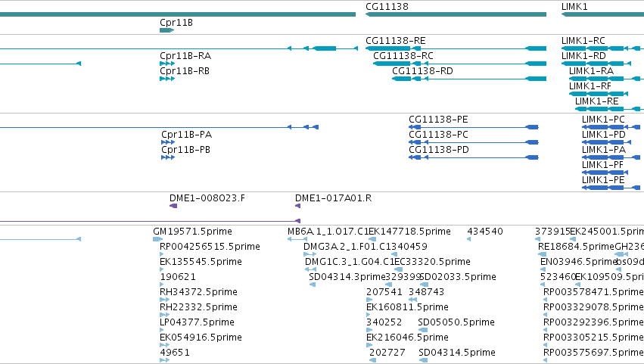The height and width of the screenshot is (364, 644).
Task: Click the EN03946.5prime label
Action: tap(579, 262)
